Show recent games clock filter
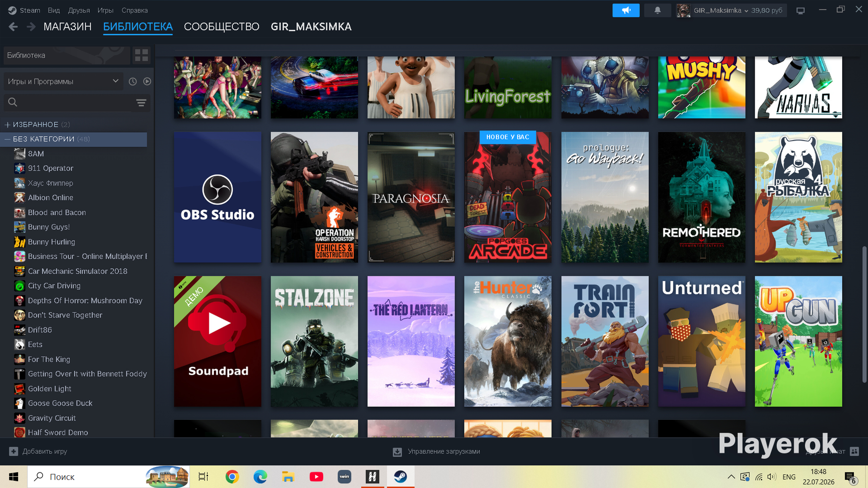Screen dimensions: 868x488 133,81
